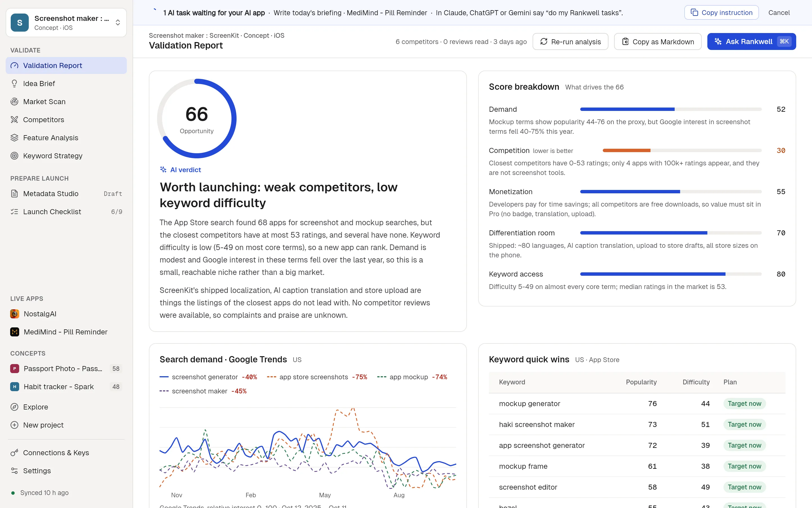
Task: Click the Market Scan radar icon
Action: click(14, 102)
